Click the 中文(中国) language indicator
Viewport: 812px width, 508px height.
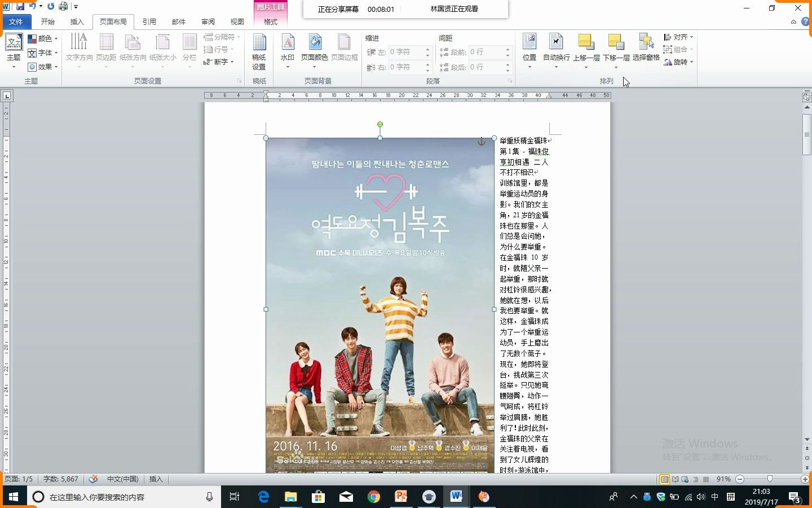[122, 479]
